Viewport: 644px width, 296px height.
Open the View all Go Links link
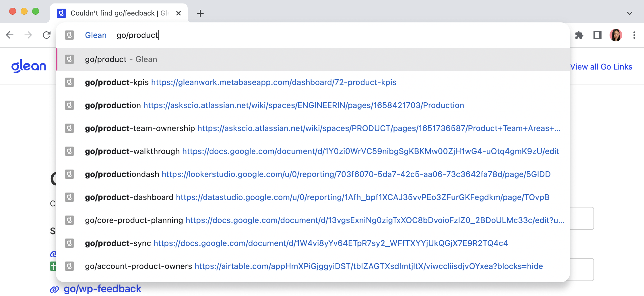pyautogui.click(x=601, y=67)
